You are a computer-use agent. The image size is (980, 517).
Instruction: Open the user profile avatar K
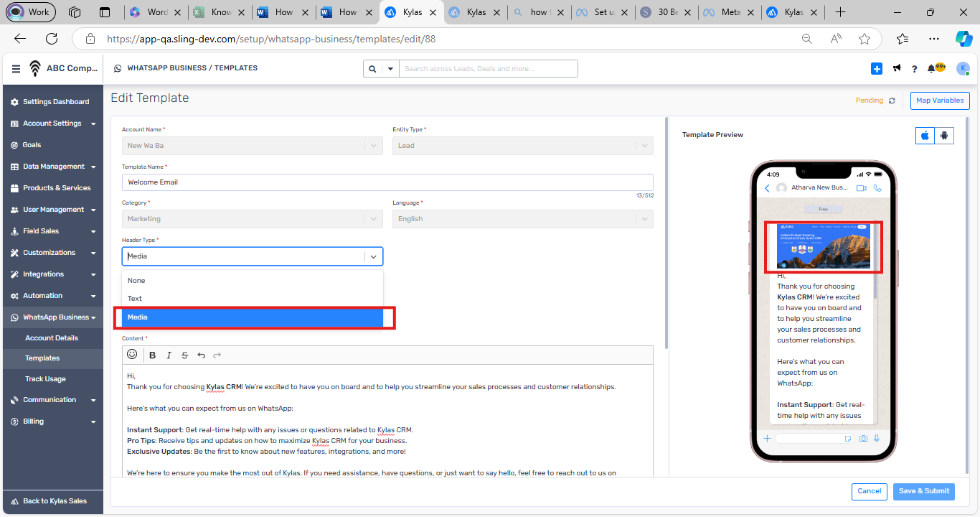(963, 68)
